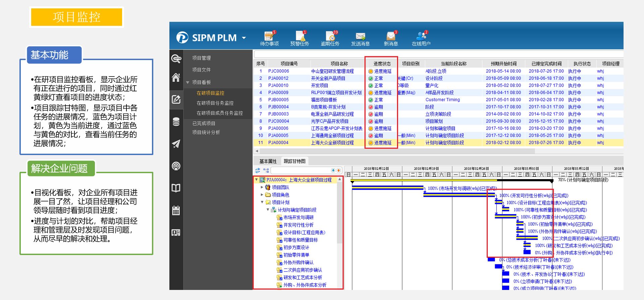Screen dimensions: 644x300
Task: Click the search field above project table
Action: tap(436, 54)
